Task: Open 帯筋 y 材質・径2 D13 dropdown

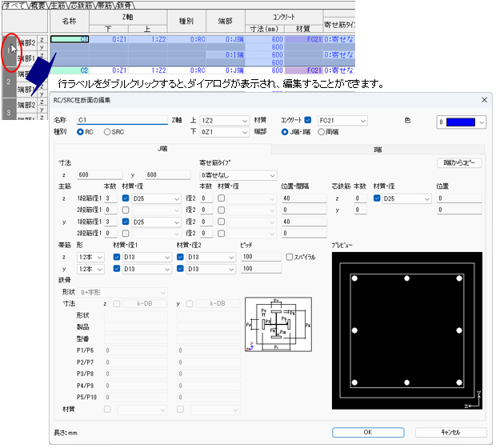Action: [210, 269]
